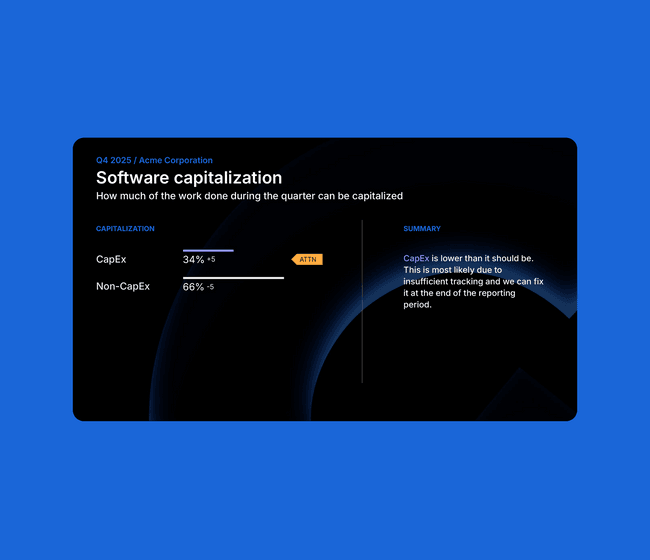Select the white Non-CapEx progress bar
Viewport: 650px width, 560px height.
pyautogui.click(x=233, y=277)
